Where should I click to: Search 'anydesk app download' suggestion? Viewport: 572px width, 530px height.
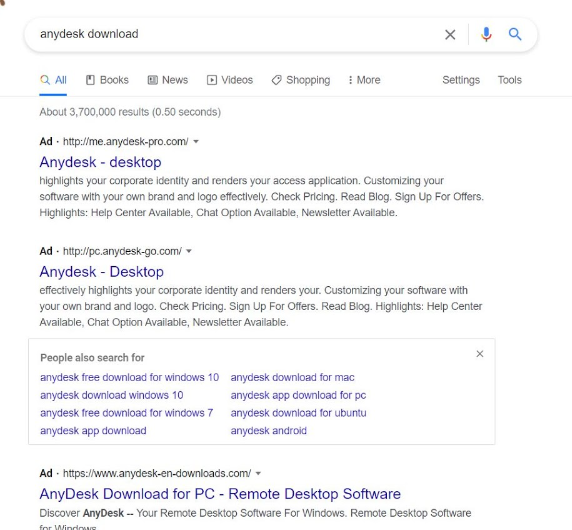pos(93,431)
